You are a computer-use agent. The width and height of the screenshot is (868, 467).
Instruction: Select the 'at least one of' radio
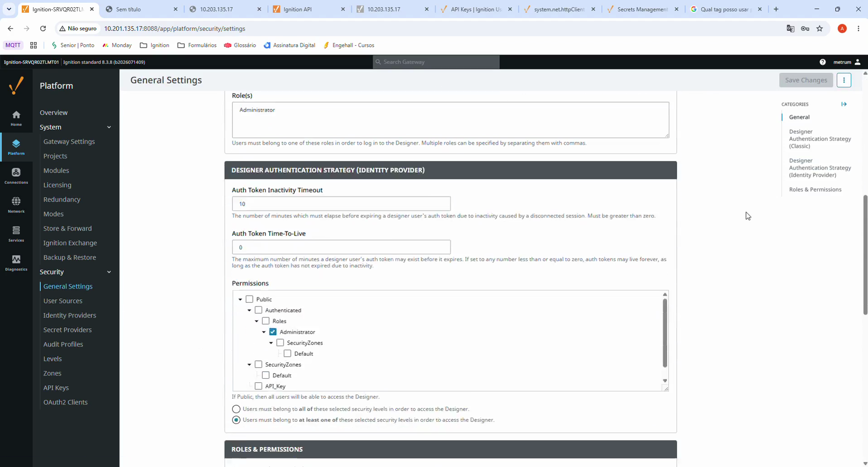(x=236, y=420)
